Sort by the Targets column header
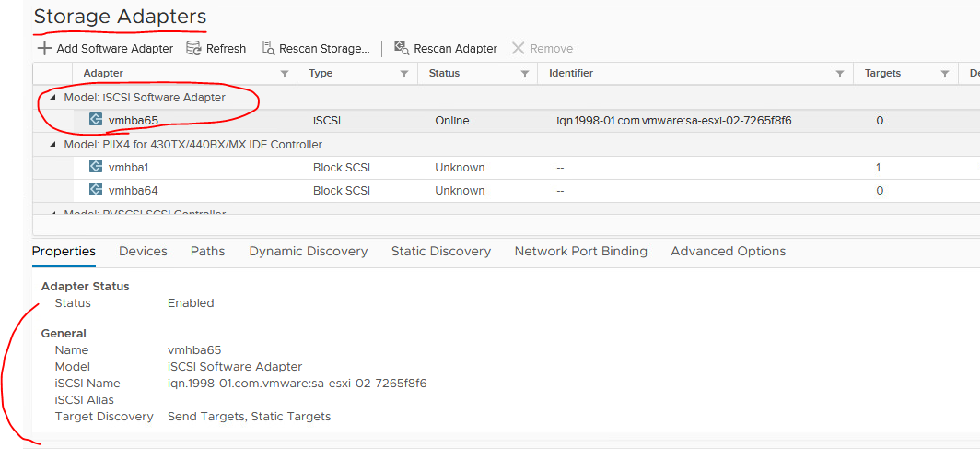980x449 pixels. click(x=882, y=73)
